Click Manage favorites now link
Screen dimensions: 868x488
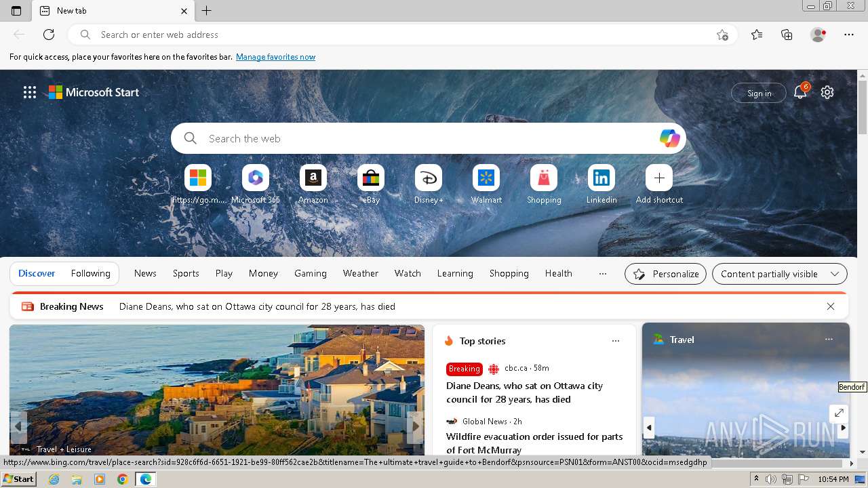(x=275, y=57)
